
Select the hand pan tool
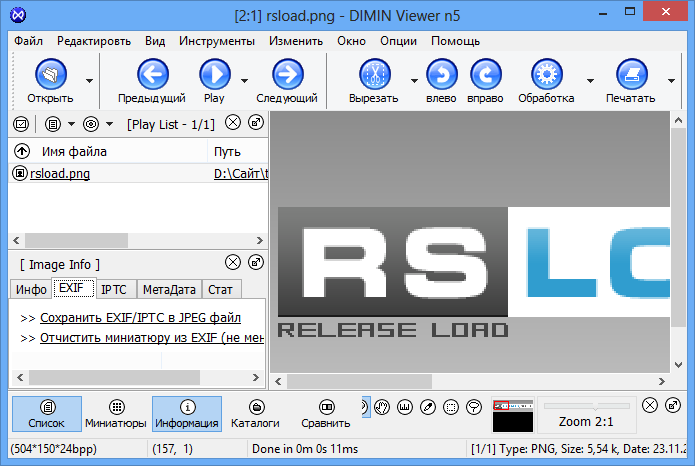pyautogui.click(x=382, y=407)
